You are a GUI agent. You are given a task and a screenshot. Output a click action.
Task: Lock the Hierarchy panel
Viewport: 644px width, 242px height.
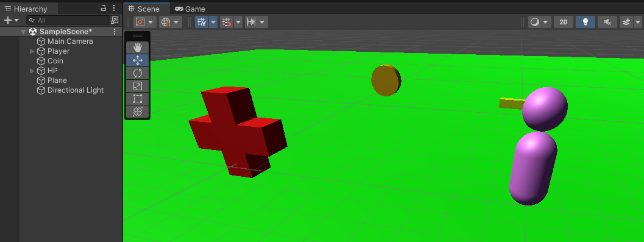104,8
